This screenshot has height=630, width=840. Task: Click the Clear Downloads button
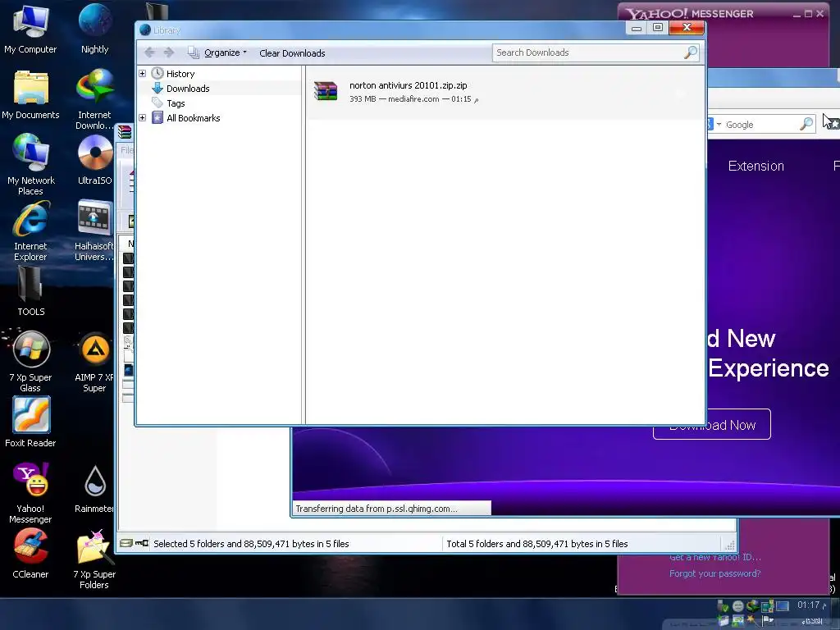click(x=292, y=53)
